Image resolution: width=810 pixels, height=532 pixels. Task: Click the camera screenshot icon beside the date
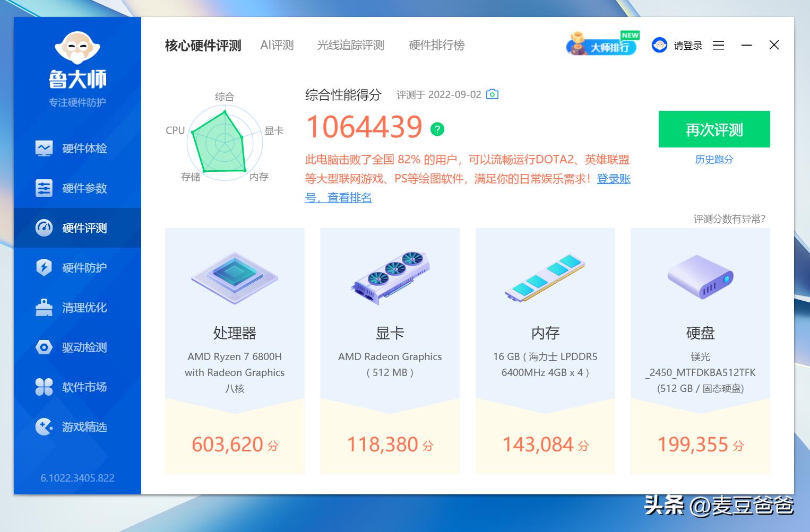coord(493,94)
